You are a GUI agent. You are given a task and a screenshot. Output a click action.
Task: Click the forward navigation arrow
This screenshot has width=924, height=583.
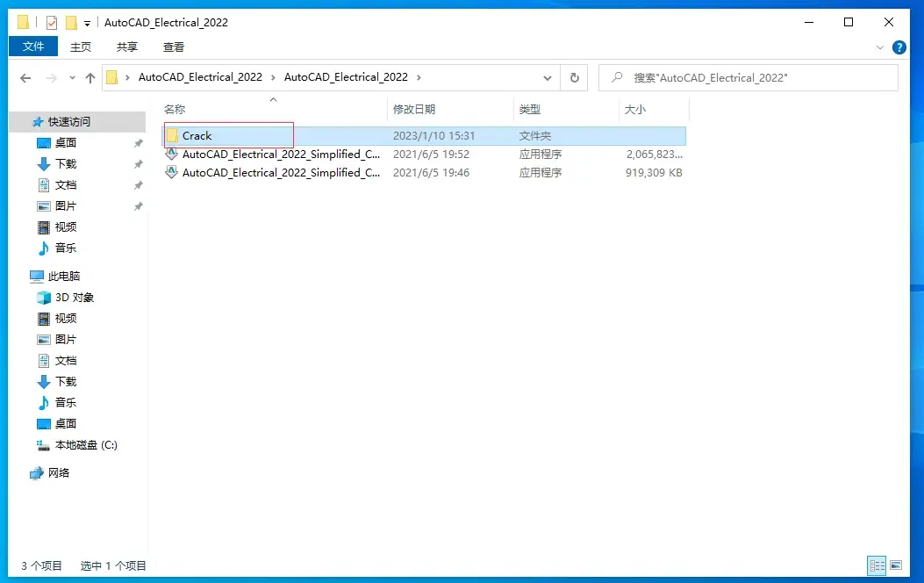(52, 78)
